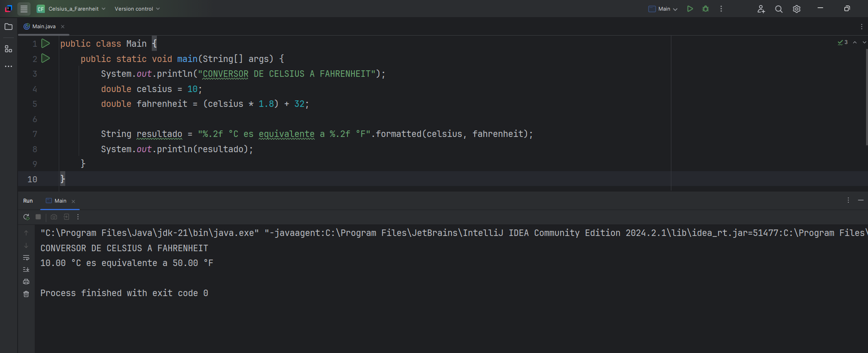Click the Run panel title label
868x353 pixels.
(x=28, y=201)
